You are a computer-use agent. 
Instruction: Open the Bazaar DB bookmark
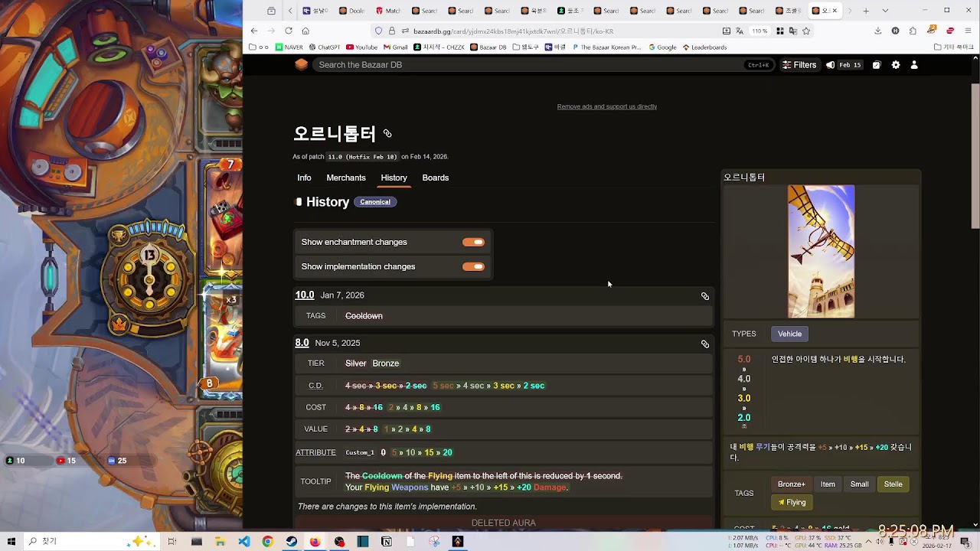click(488, 47)
